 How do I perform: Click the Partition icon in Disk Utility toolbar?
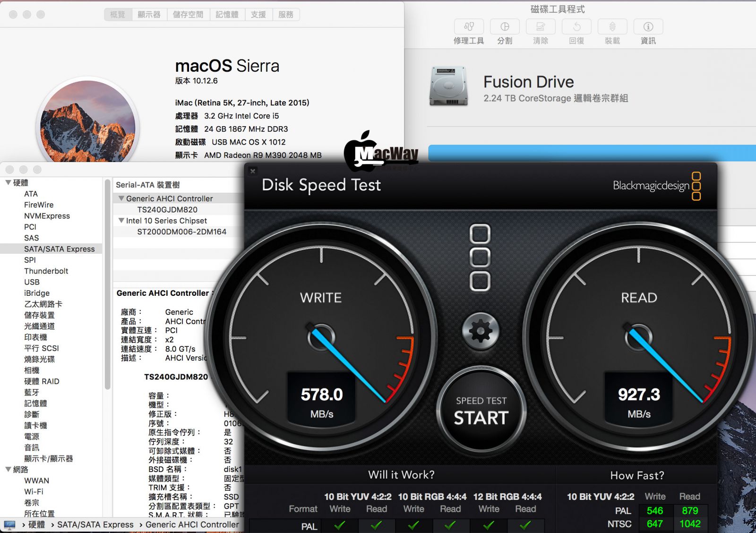click(505, 26)
